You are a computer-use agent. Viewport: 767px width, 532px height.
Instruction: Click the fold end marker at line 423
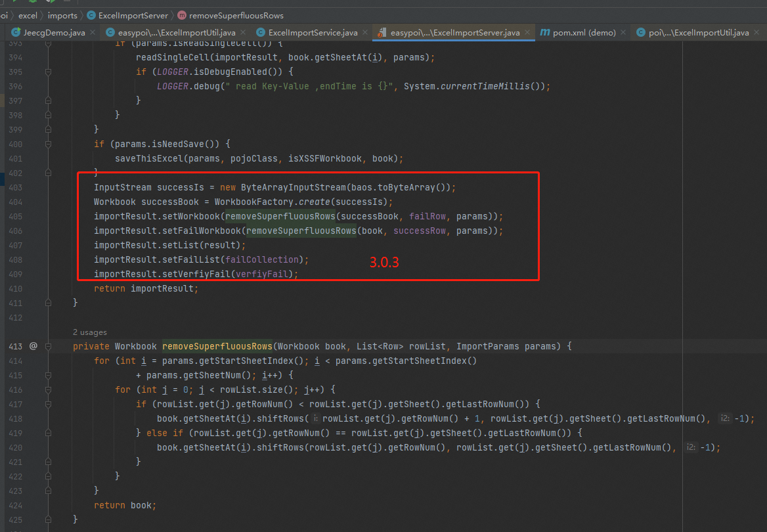click(x=48, y=491)
